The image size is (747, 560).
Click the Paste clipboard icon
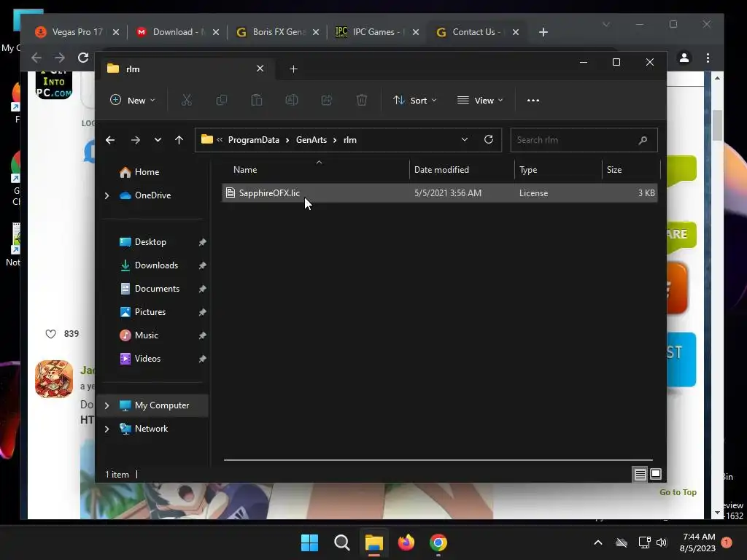click(256, 101)
